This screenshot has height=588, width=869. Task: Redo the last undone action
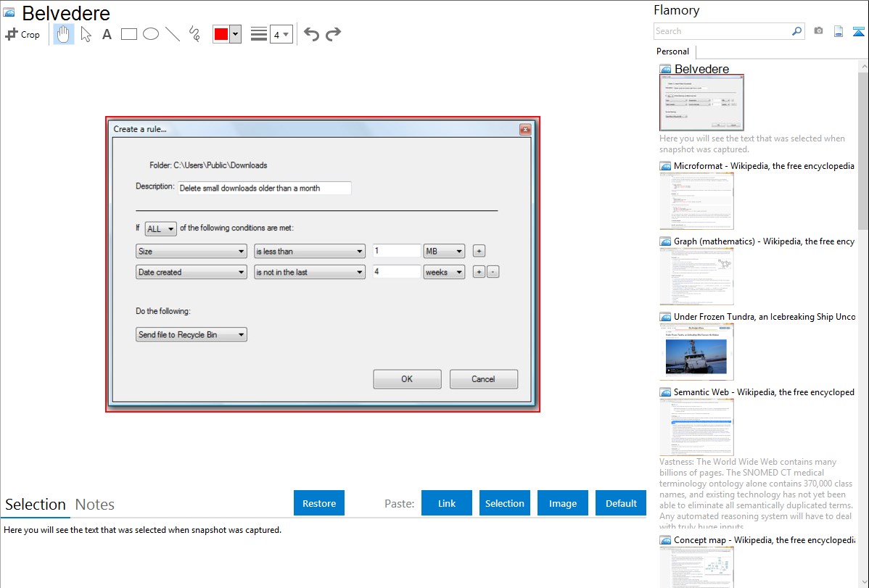pos(333,34)
